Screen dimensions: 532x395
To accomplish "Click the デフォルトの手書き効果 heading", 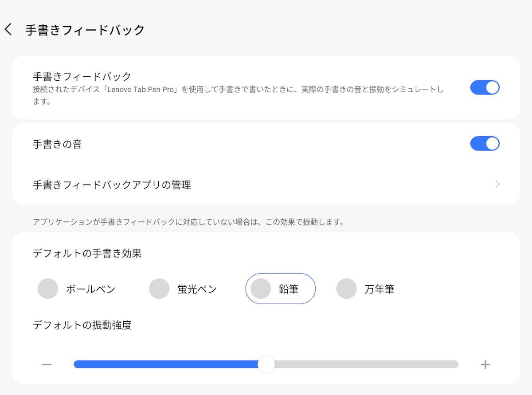I will 87,253.
